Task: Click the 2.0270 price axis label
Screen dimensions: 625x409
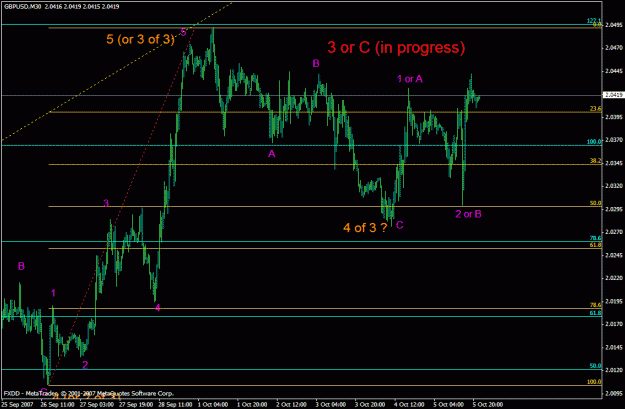Action: coord(612,232)
